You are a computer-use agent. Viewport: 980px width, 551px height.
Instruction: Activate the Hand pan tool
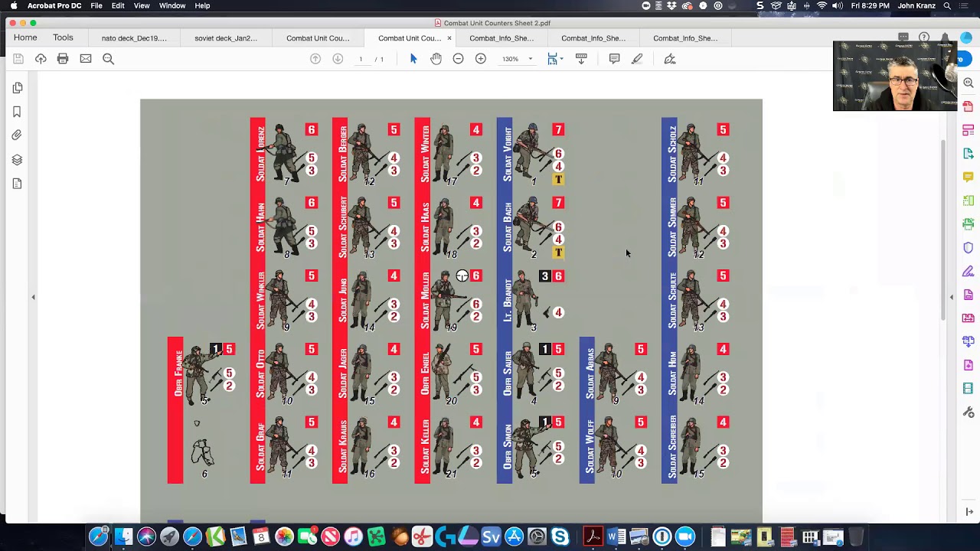point(436,59)
